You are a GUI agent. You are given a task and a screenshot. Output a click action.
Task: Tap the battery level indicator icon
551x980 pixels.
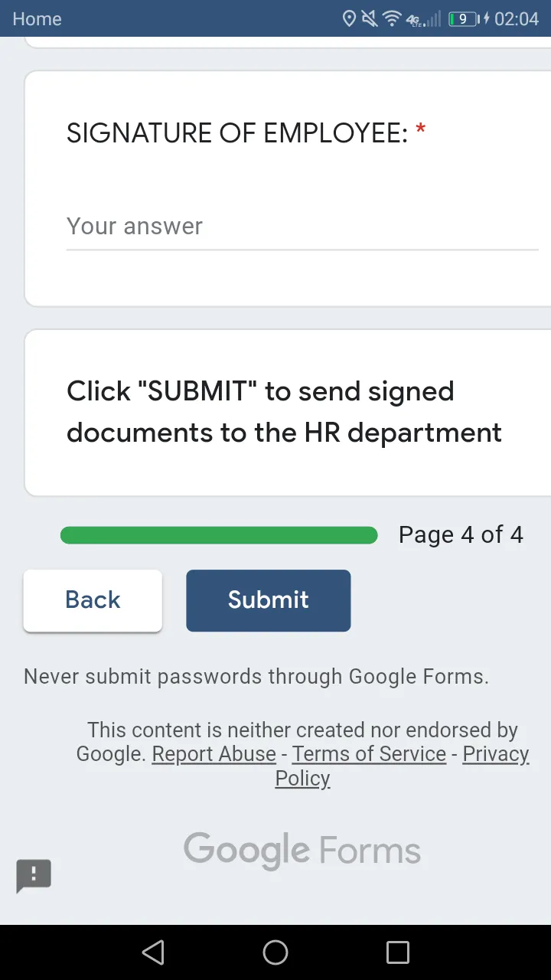click(x=463, y=18)
